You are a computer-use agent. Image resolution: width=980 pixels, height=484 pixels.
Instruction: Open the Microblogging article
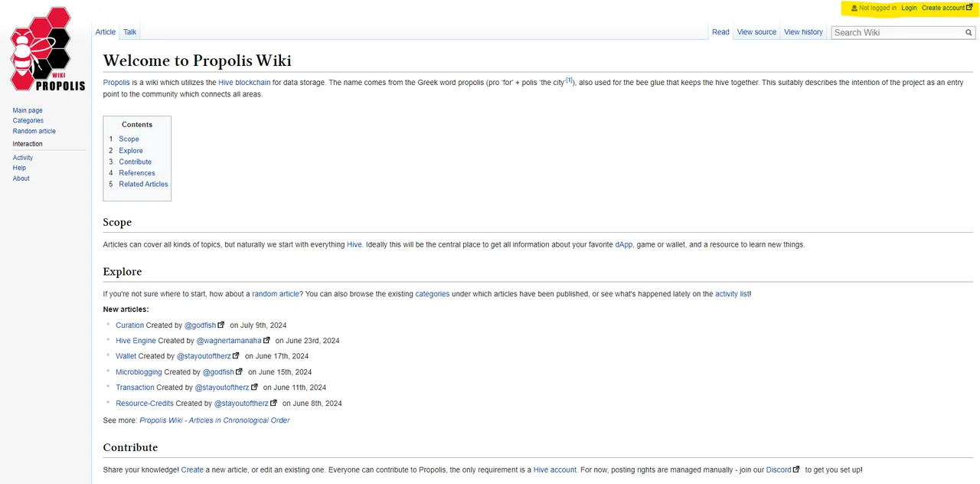[139, 372]
